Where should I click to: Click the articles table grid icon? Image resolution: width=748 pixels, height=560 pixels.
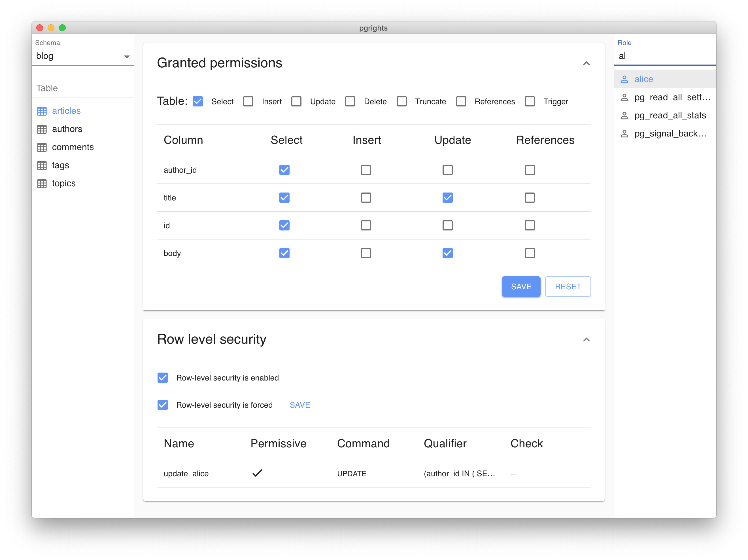42,111
